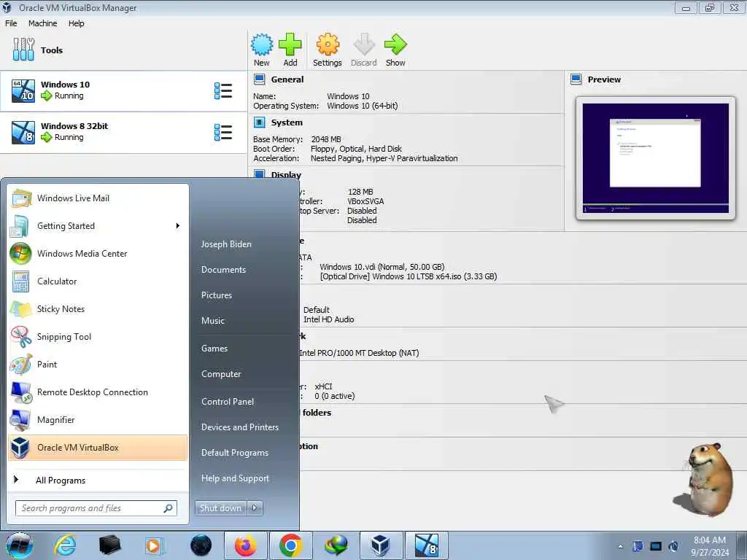The image size is (747, 560).
Task: Click the General section header
Action: (x=287, y=79)
